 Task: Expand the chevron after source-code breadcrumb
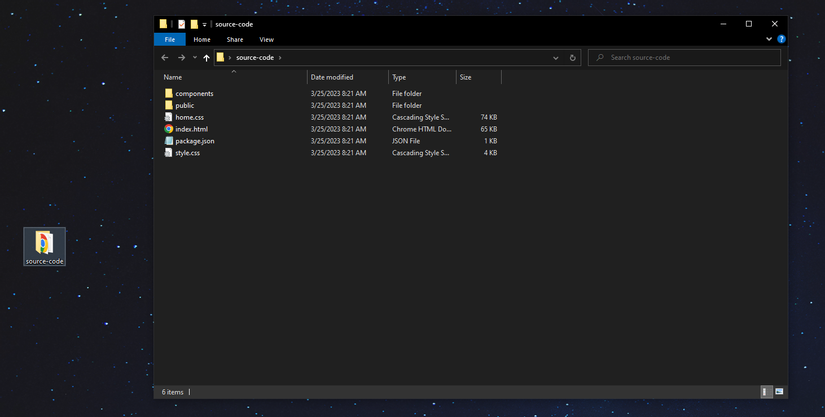(x=280, y=58)
